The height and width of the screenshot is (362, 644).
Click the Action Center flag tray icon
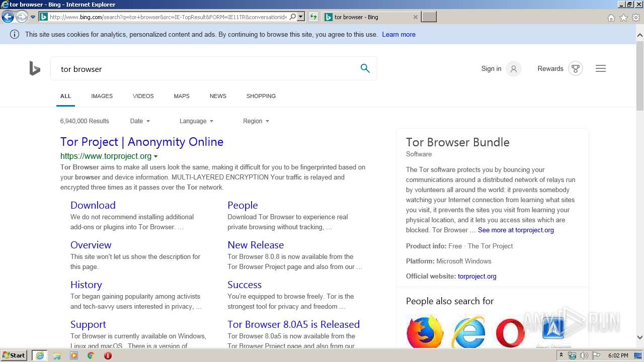pos(597,355)
